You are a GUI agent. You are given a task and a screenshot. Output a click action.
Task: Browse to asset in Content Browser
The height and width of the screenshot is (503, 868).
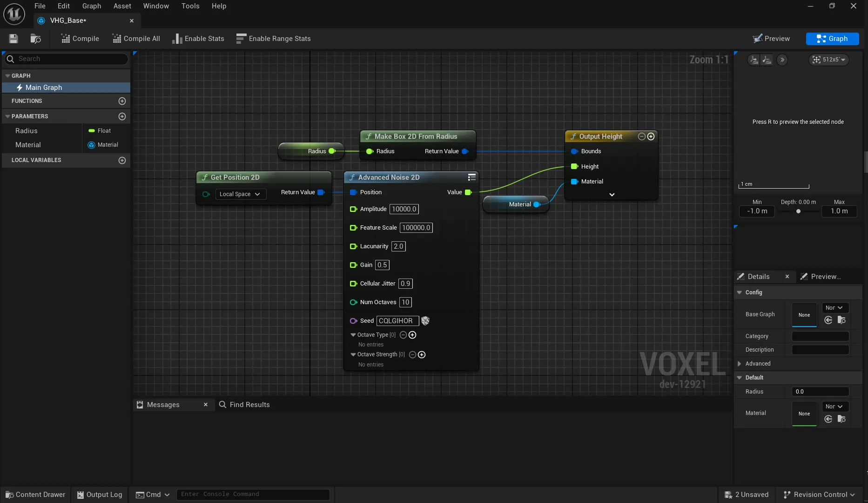coord(35,39)
